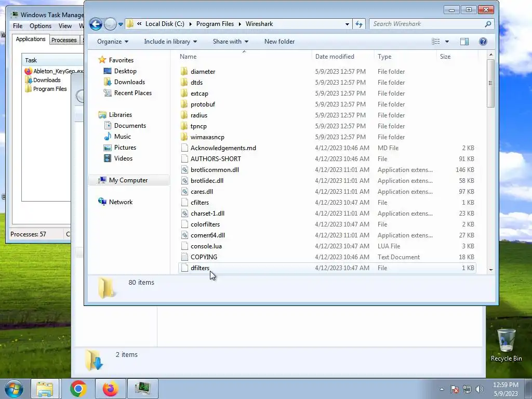Select Recent Places in navigation pane
The image size is (532, 399).
pyautogui.click(x=132, y=92)
